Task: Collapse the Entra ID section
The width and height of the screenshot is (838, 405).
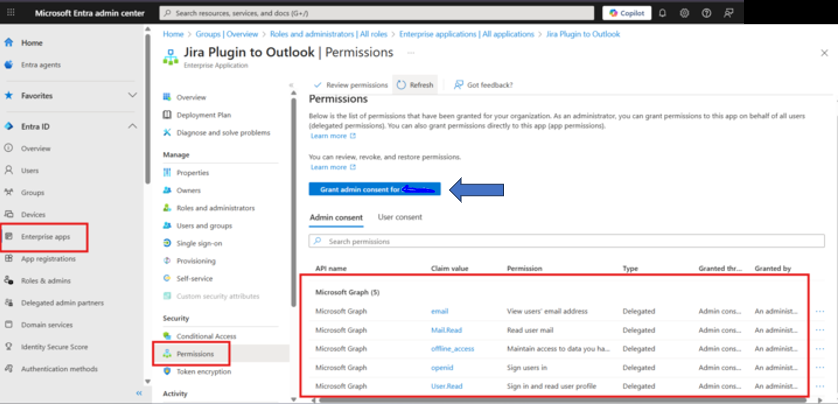Action: click(133, 126)
